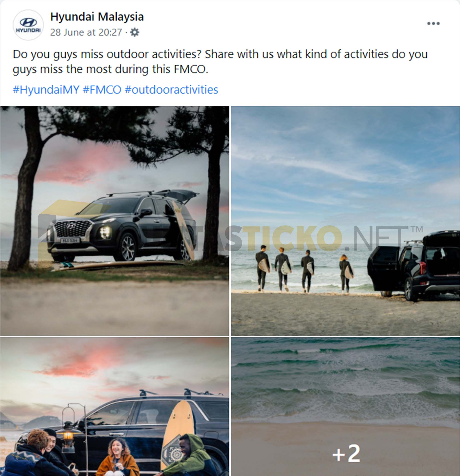The image size is (460, 476).
Task: Follow the #outdooractivities hashtag
Action: 171,90
